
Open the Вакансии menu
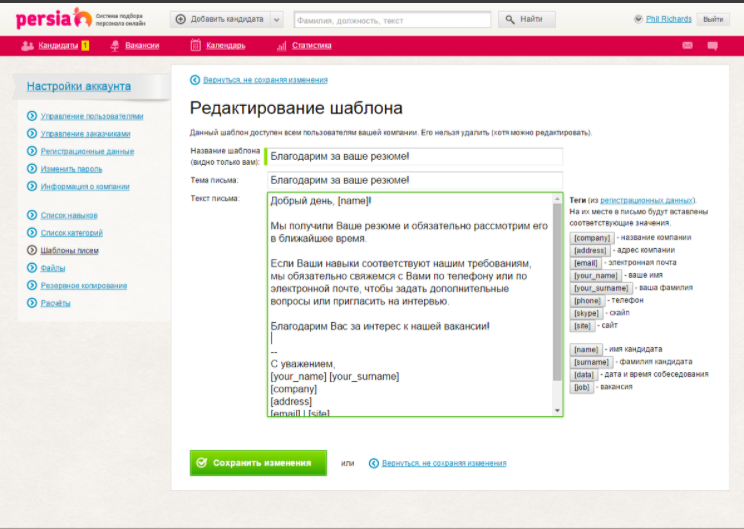(142, 46)
